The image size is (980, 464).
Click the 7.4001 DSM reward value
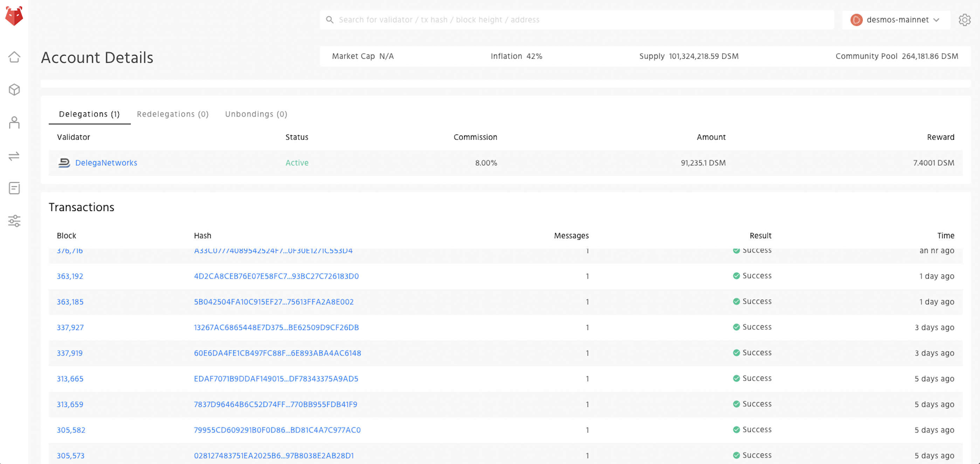[x=933, y=163]
